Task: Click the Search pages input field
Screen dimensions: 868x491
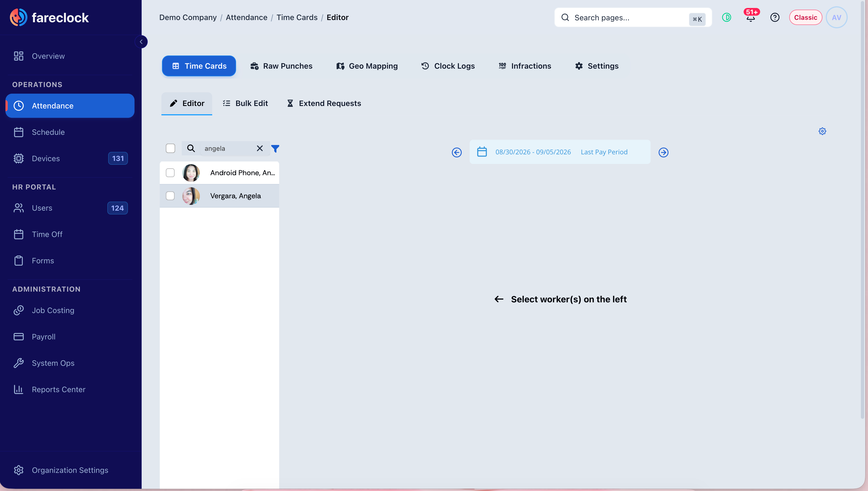Action: tap(633, 18)
